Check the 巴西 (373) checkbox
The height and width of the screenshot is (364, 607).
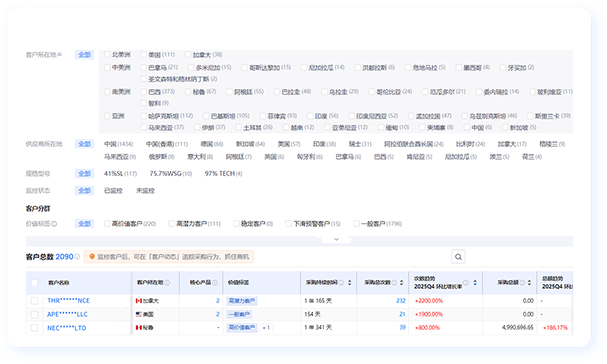click(x=144, y=92)
